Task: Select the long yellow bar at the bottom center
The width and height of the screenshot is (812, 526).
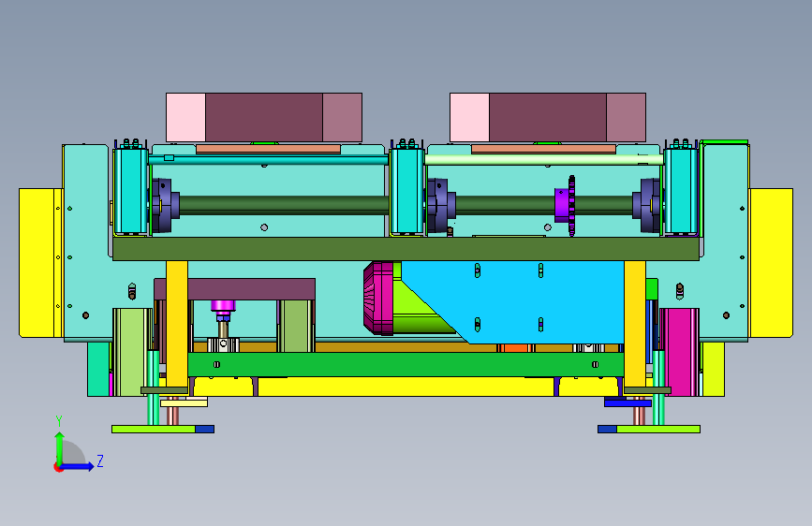Action: pos(406,387)
